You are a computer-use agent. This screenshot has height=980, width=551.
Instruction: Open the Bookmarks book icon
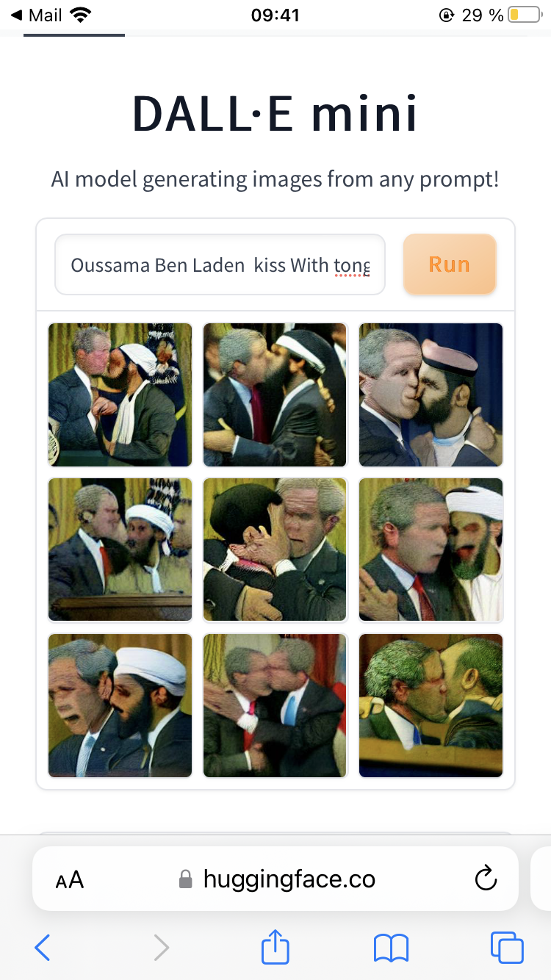(x=391, y=948)
